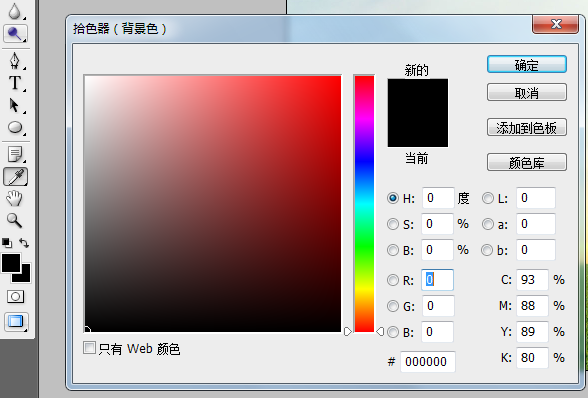This screenshot has width=588, height=398.
Task: Click the L value input field
Action: 536,198
